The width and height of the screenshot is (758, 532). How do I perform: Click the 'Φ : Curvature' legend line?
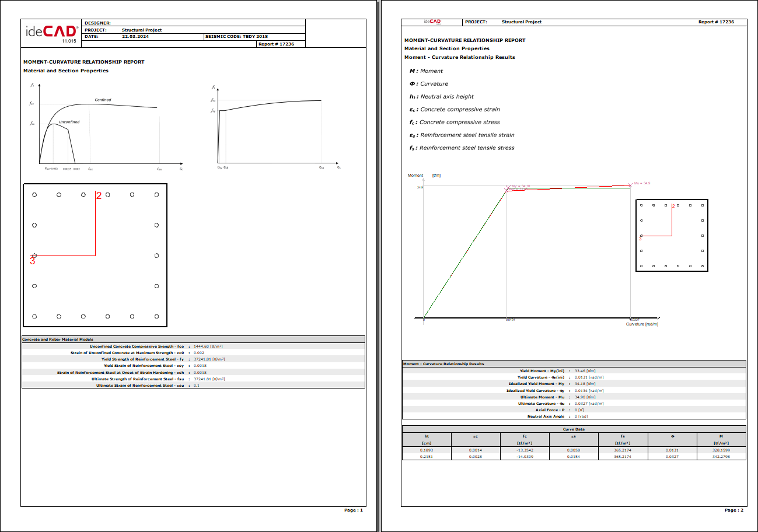(x=429, y=84)
